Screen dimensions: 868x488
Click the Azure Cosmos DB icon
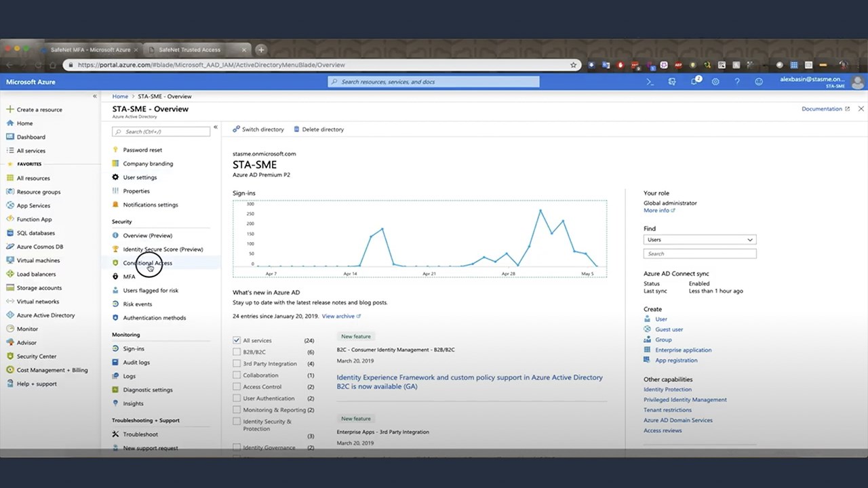pos(9,247)
